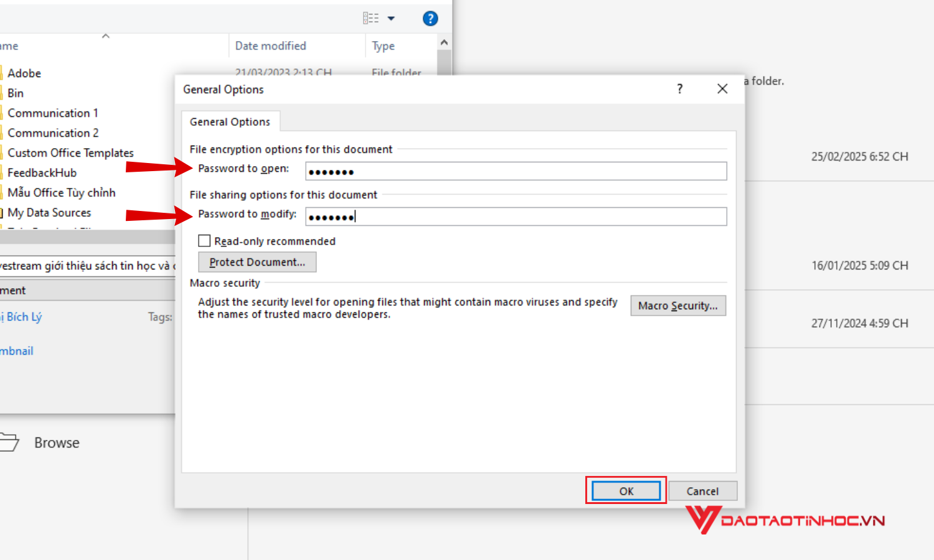Viewport: 934px width, 560px height.
Task: Enable Read-only recommended checkbox
Action: point(204,241)
